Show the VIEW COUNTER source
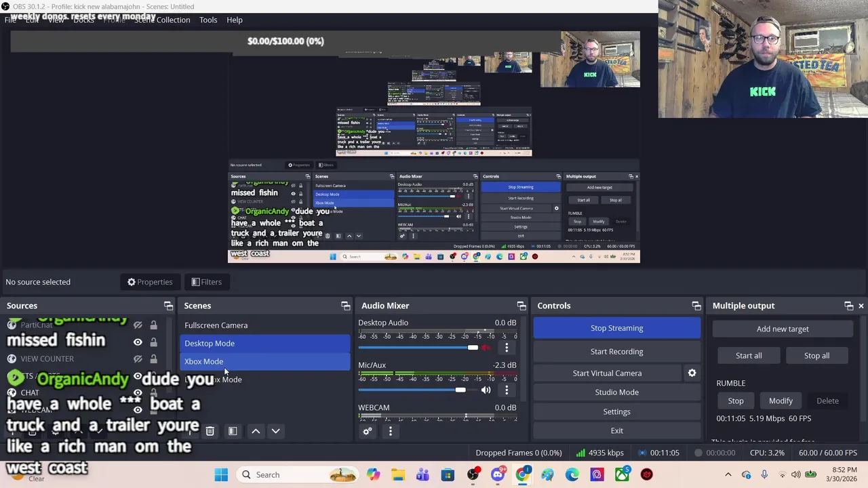The height and width of the screenshot is (488, 868). pyautogui.click(x=138, y=359)
